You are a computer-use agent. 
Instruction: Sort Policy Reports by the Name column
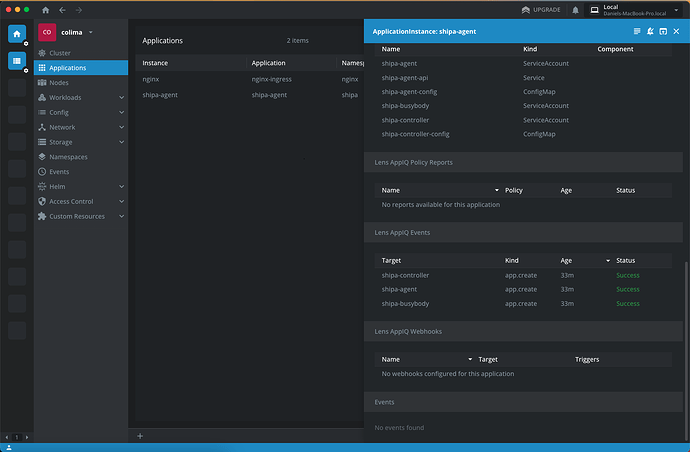tap(391, 190)
